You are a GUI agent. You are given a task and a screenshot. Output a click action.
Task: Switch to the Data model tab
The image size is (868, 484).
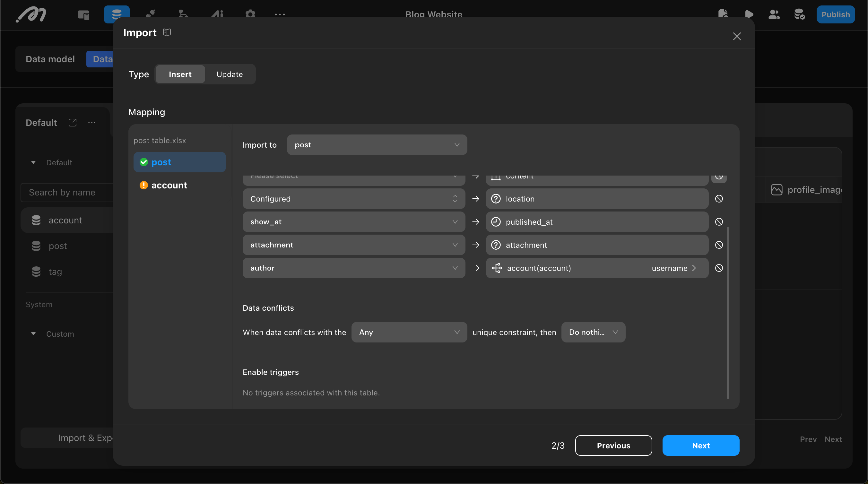(50, 59)
